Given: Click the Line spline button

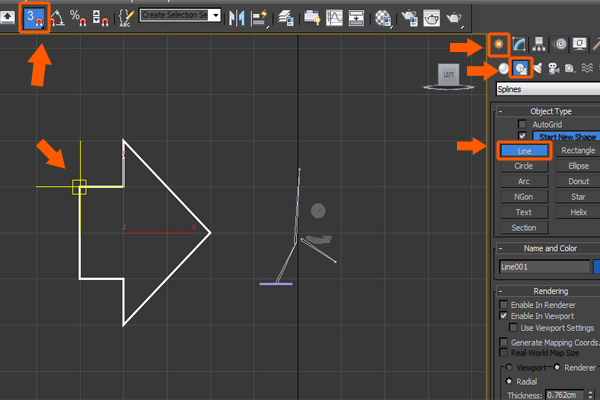Looking at the screenshot, I should point(524,151).
